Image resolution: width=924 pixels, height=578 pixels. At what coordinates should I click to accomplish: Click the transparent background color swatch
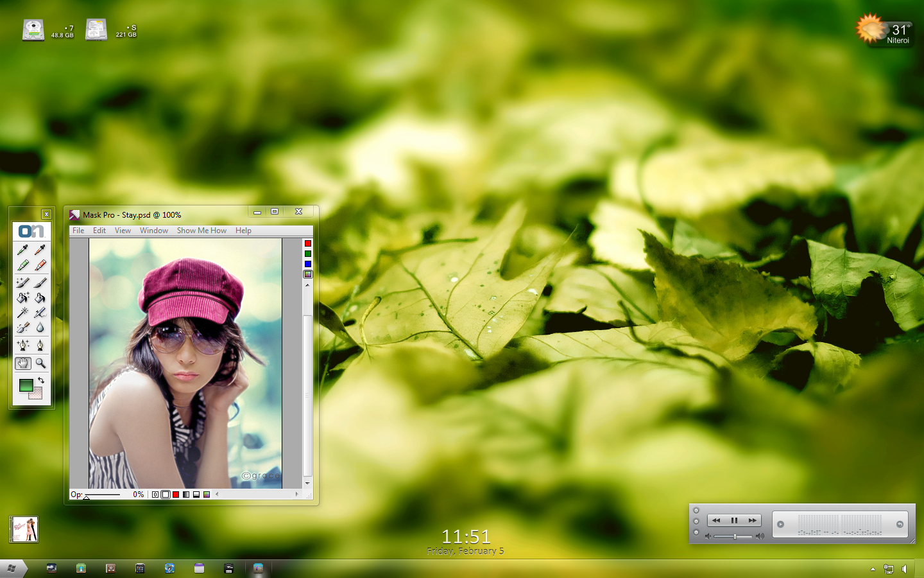tap(37, 394)
